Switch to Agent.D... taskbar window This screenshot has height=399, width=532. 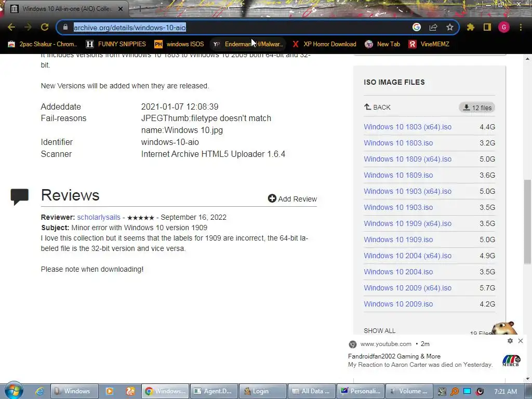[214, 391]
